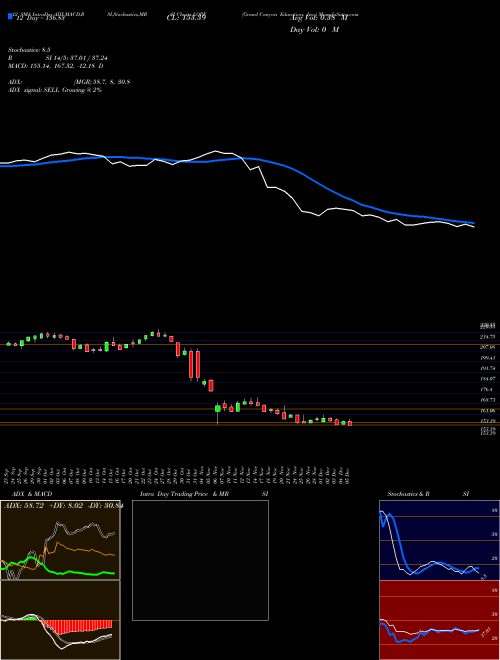This screenshot has height=660, width=500.
Task: Click the ADX signal: SELL Growing text
Action: tap(55, 90)
